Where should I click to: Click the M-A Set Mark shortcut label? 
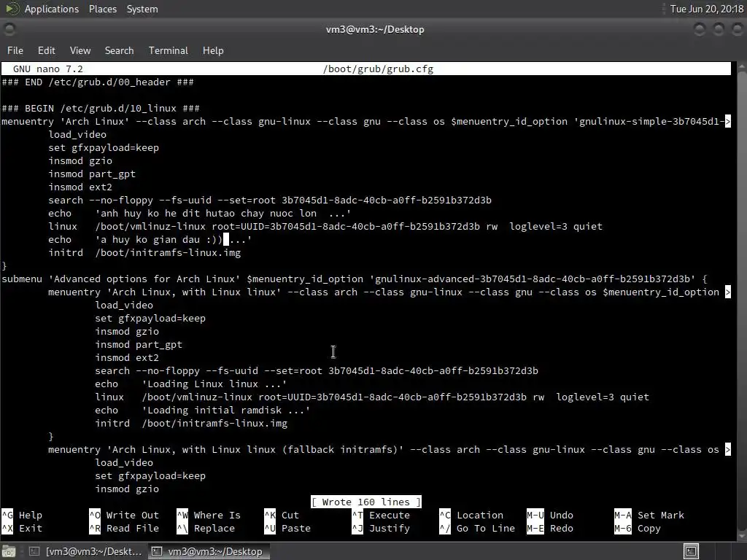pos(649,516)
